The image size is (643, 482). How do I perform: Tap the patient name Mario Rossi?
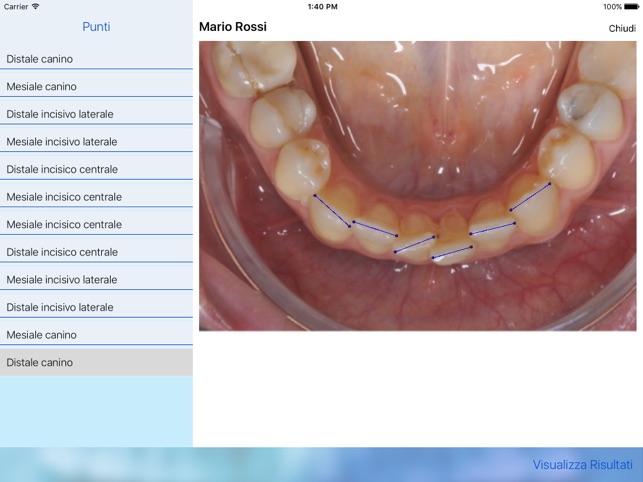233,27
